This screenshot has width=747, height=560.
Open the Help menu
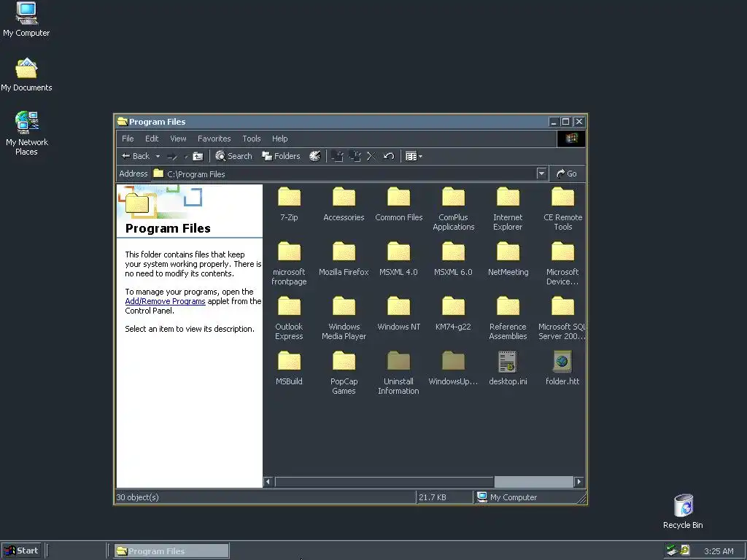279,139
